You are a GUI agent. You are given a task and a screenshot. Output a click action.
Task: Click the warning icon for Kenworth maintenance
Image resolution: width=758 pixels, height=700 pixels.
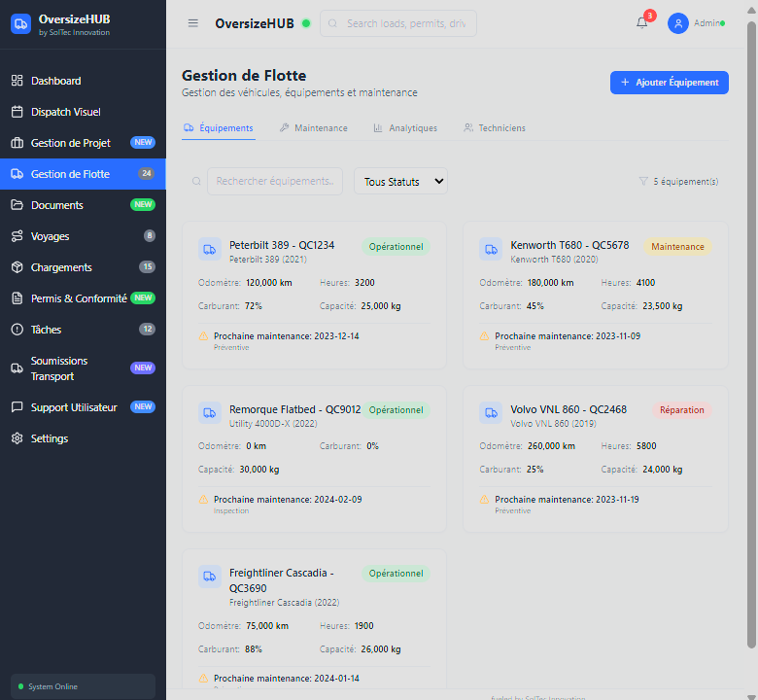(484, 335)
